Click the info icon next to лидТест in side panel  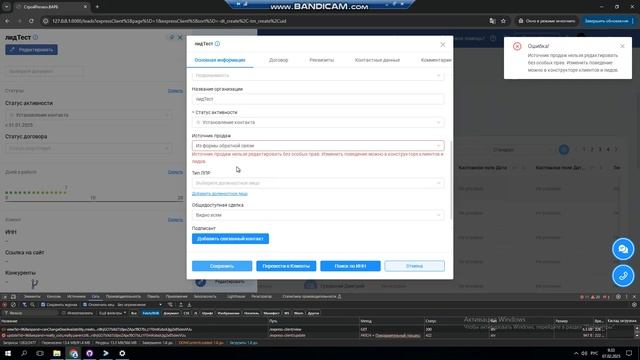(36, 37)
